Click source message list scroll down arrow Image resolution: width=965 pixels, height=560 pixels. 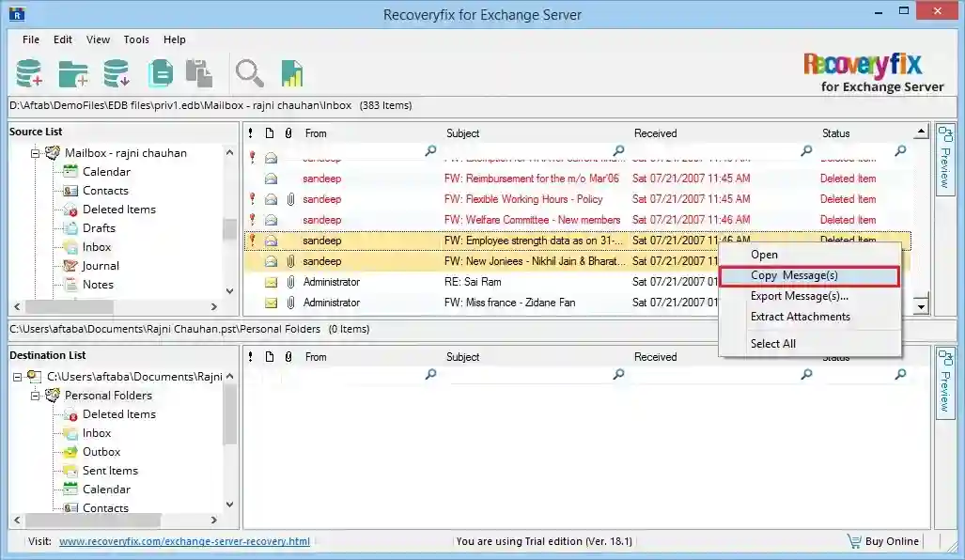[921, 306]
